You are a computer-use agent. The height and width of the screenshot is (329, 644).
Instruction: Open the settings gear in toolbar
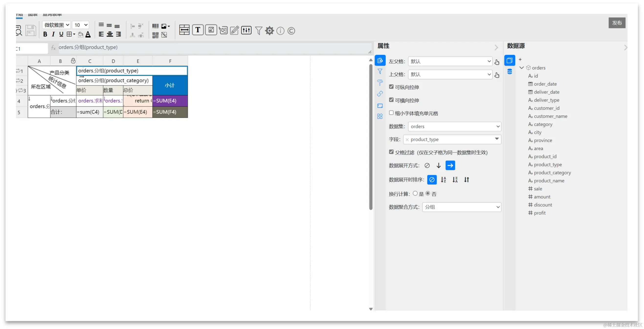click(x=269, y=31)
